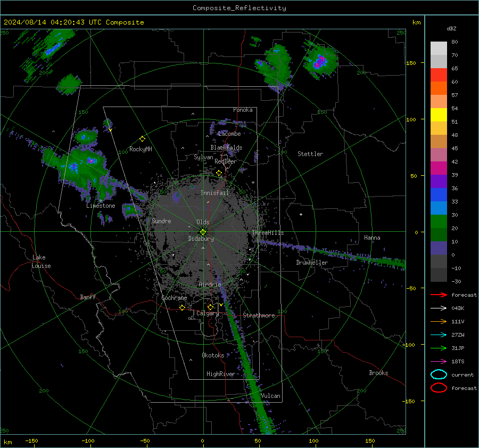The image size is (479, 448).
Task: Click the blue 33 dBZ color swatch
Action: 439,195
